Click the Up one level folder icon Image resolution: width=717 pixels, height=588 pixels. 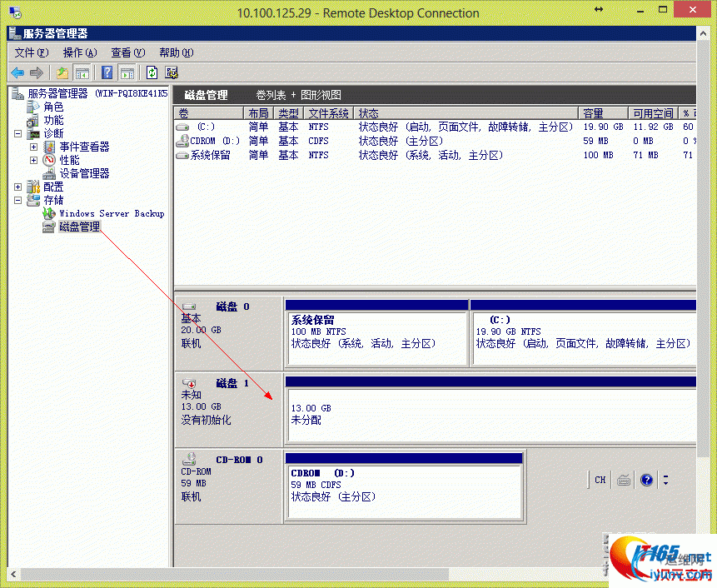pos(62,72)
